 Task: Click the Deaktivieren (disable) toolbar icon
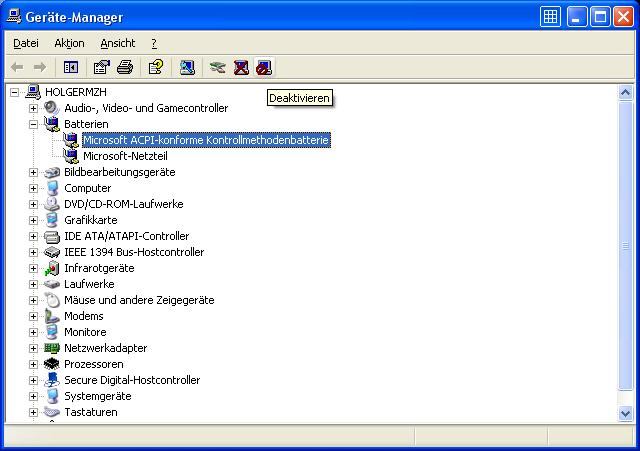(x=264, y=67)
